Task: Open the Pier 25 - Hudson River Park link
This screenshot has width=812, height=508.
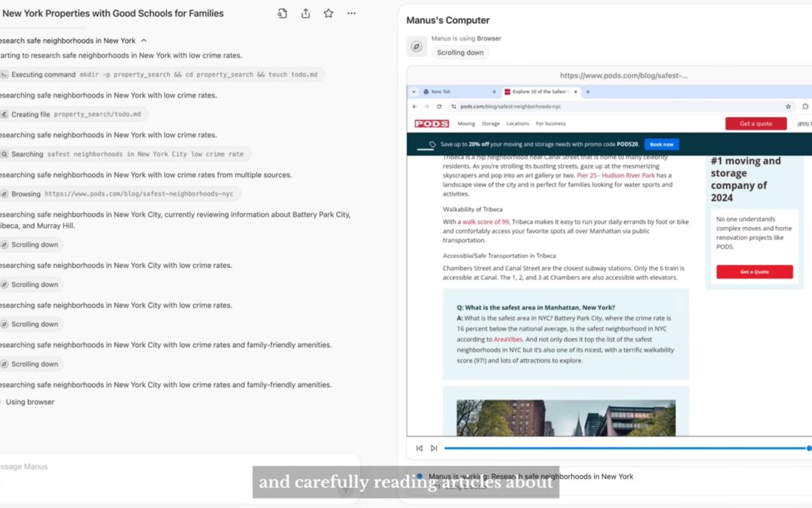Action: coord(616,175)
